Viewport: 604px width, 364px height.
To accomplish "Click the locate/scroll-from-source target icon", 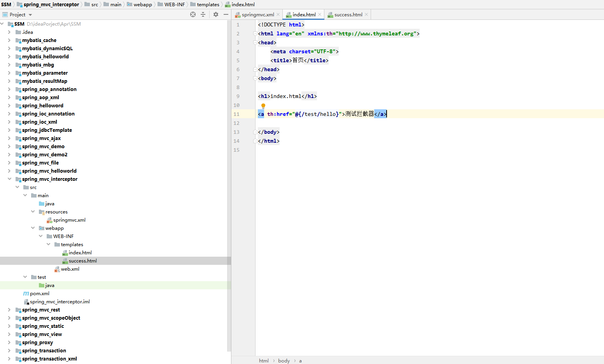I will [193, 14].
